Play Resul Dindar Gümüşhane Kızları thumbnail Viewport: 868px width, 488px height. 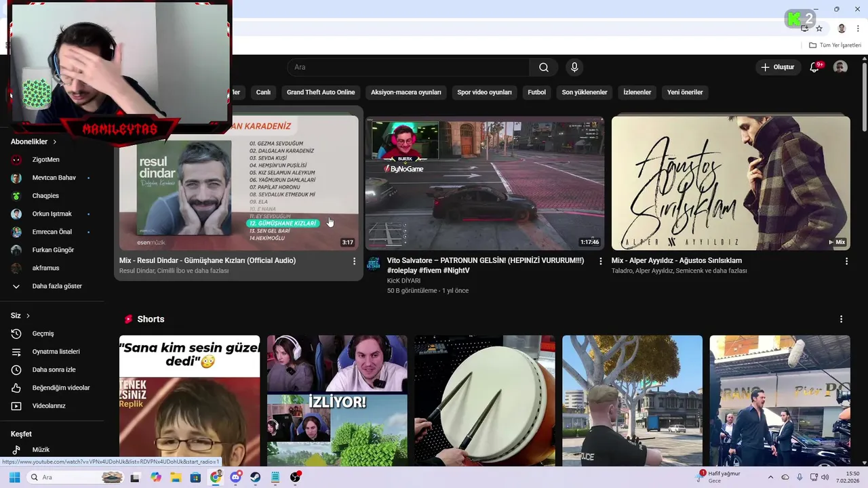[x=239, y=183]
